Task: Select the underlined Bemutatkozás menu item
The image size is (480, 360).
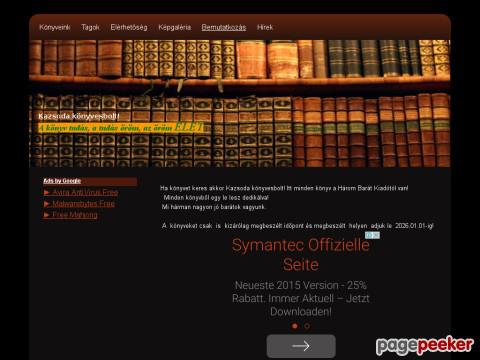Action: click(224, 27)
